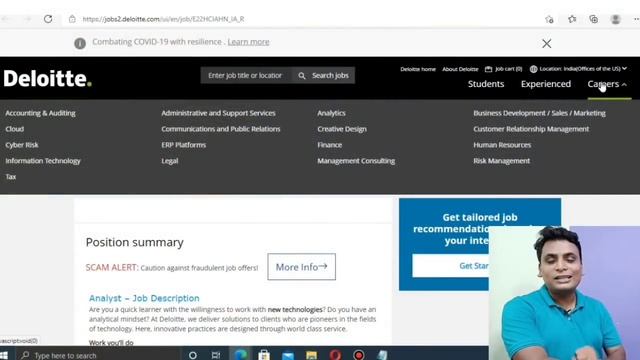
Task: Select Information Technology category
Action: tap(43, 161)
